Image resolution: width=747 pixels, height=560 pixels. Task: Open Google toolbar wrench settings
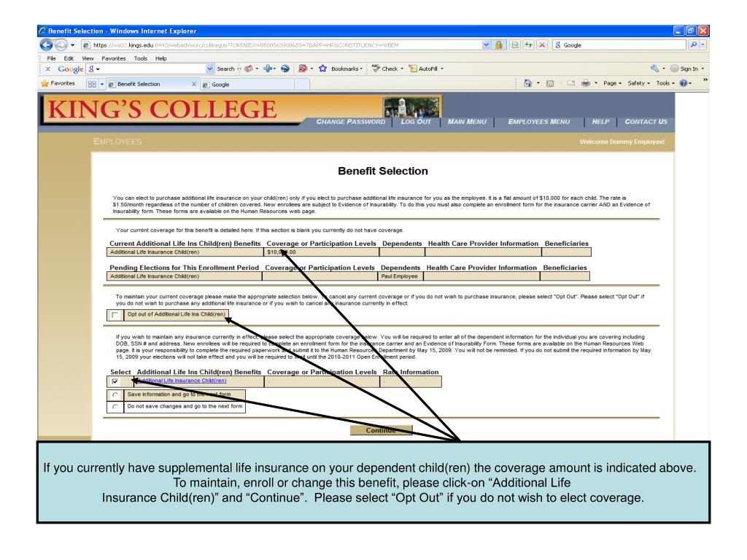click(x=654, y=69)
